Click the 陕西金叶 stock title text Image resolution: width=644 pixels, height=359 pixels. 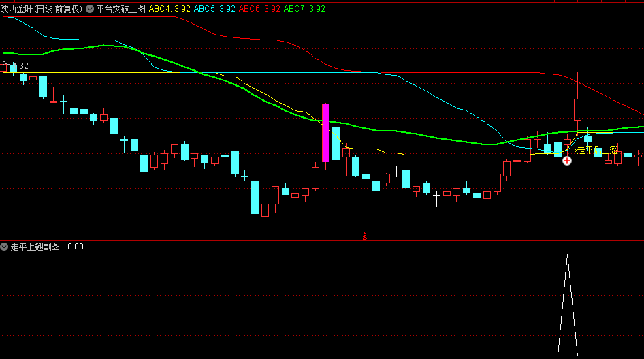tap(42, 9)
